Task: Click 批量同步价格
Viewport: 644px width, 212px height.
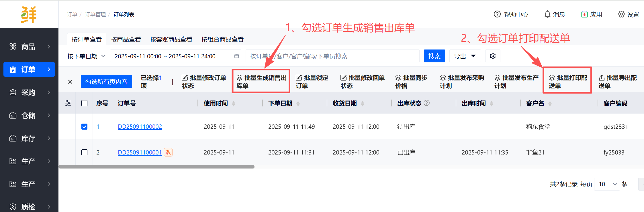Action: (411, 82)
